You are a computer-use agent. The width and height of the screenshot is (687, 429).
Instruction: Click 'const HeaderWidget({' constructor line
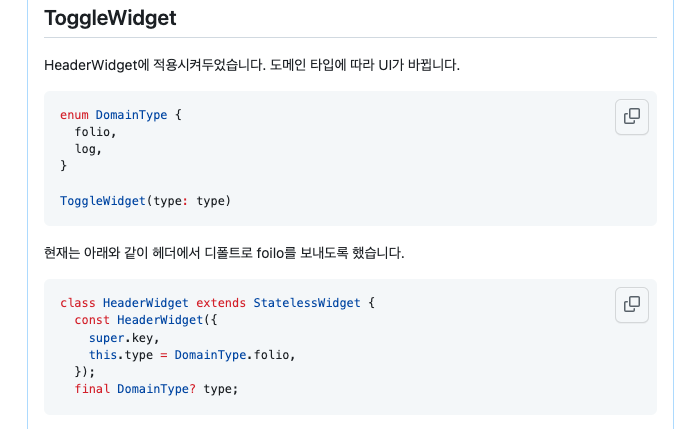coord(146,320)
